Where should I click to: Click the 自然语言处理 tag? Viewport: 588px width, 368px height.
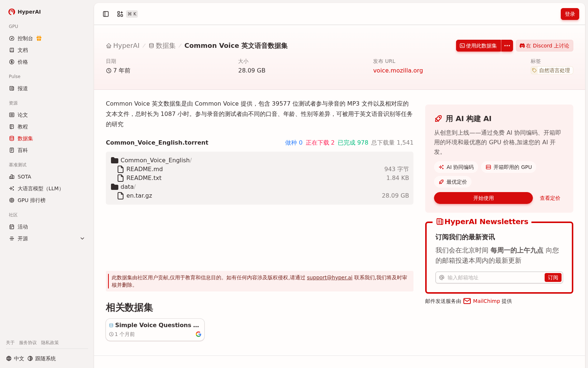click(x=552, y=70)
